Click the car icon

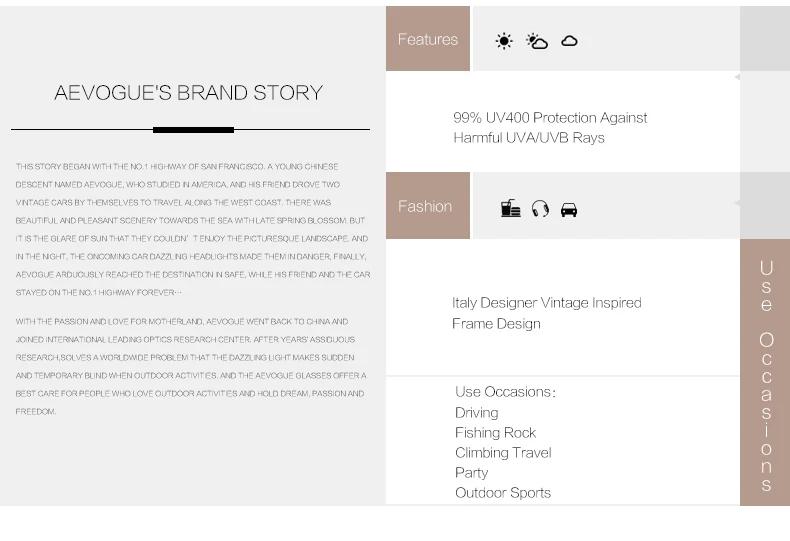569,210
